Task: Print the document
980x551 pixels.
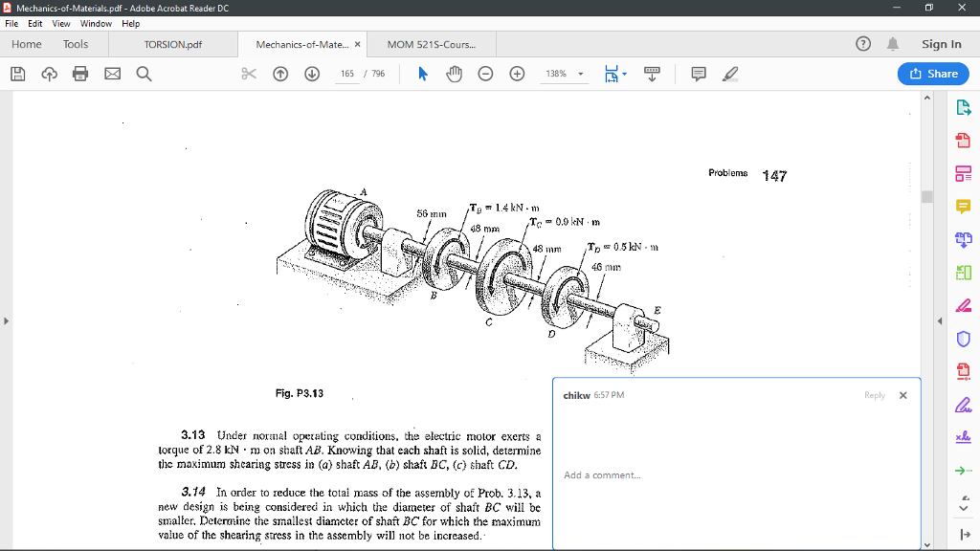Action: click(x=80, y=74)
